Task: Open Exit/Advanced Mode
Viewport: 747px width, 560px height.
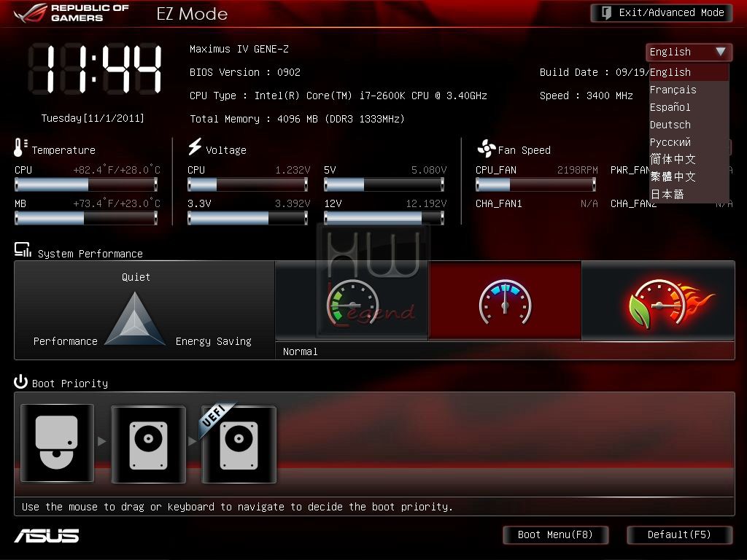Action: pos(661,13)
